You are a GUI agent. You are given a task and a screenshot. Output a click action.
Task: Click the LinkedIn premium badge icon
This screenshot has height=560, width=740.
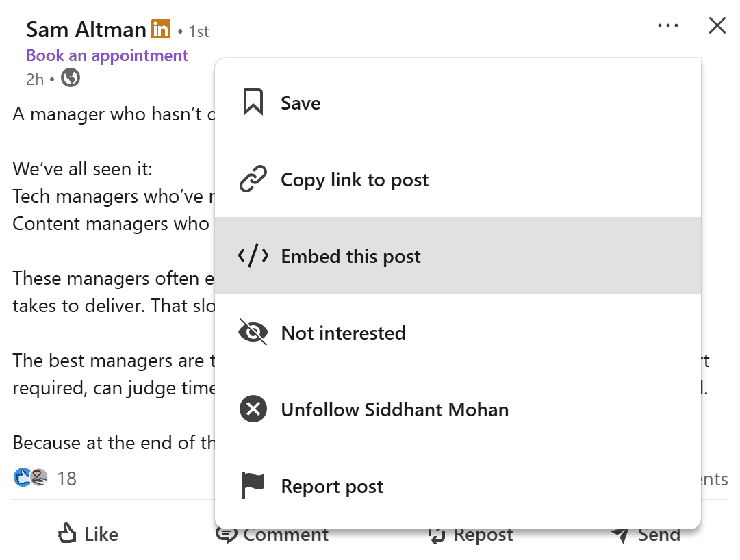coord(161,29)
